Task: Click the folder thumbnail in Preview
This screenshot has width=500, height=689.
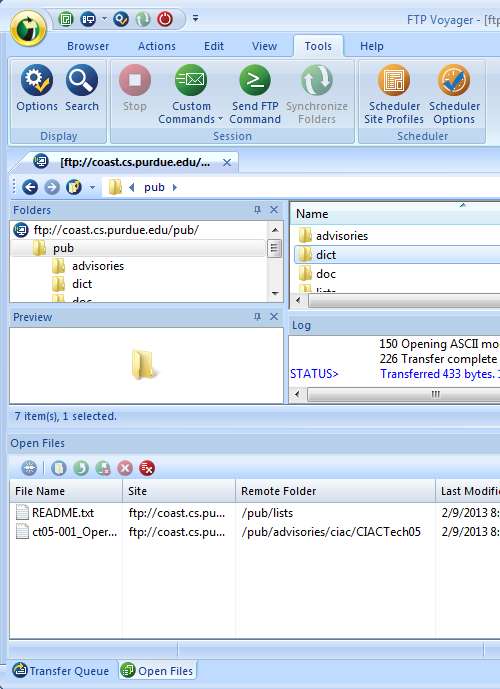Action: point(144,365)
